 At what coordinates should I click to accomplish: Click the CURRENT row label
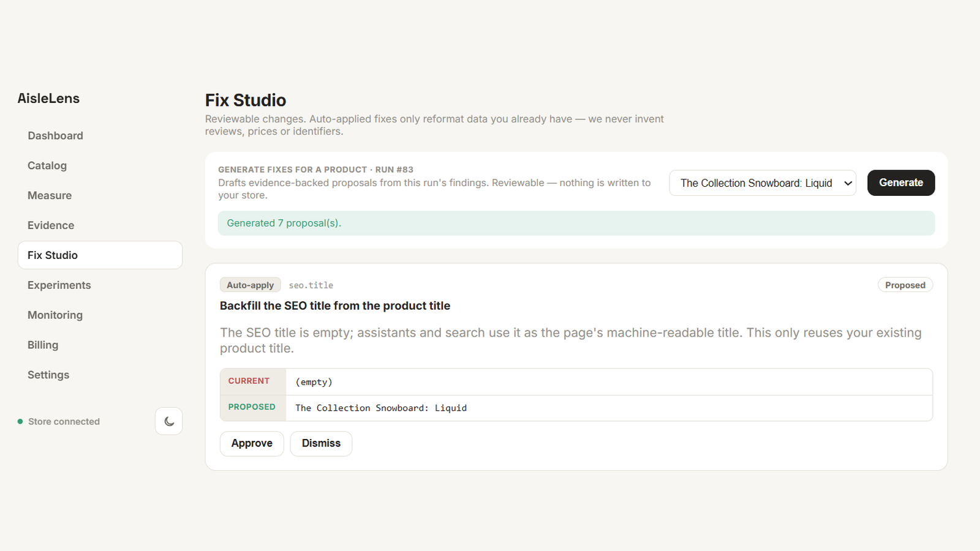click(249, 381)
